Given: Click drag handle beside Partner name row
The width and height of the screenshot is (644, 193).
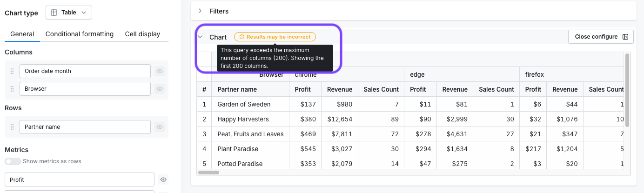Looking at the screenshot, I should pyautogui.click(x=12, y=127).
